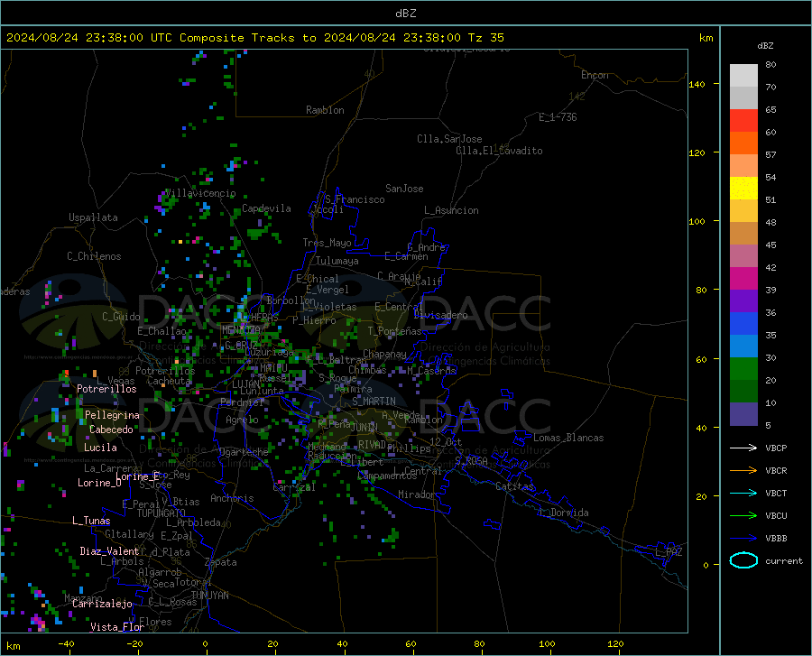Screen dimensions: 812x656
Task: Click the pink 'Vista_Flor' map label
Action: pyautogui.click(x=117, y=627)
